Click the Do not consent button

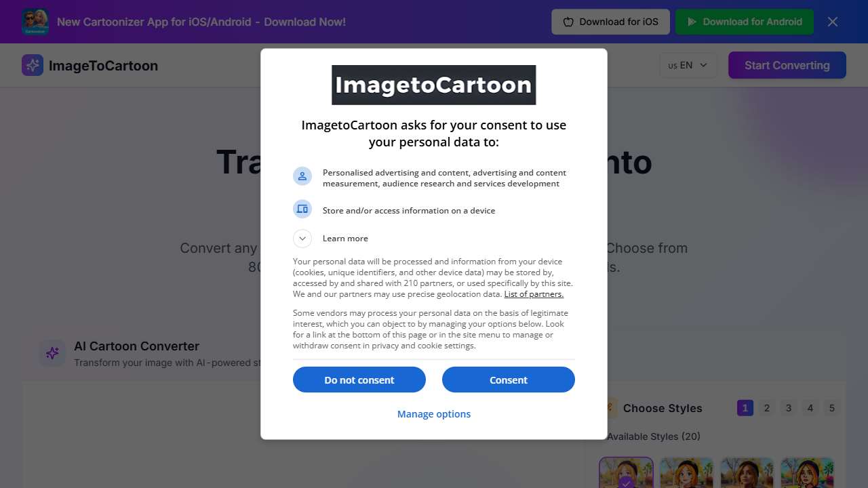click(x=359, y=380)
